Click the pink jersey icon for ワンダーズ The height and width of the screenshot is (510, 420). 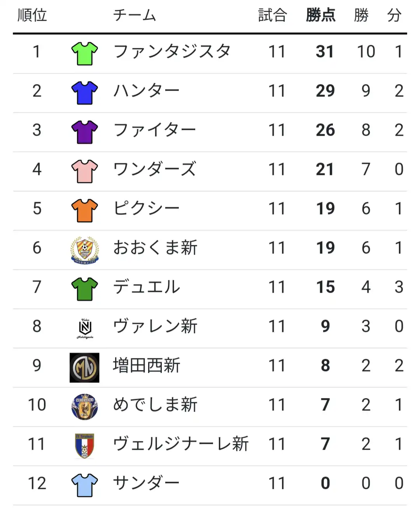[84, 171]
